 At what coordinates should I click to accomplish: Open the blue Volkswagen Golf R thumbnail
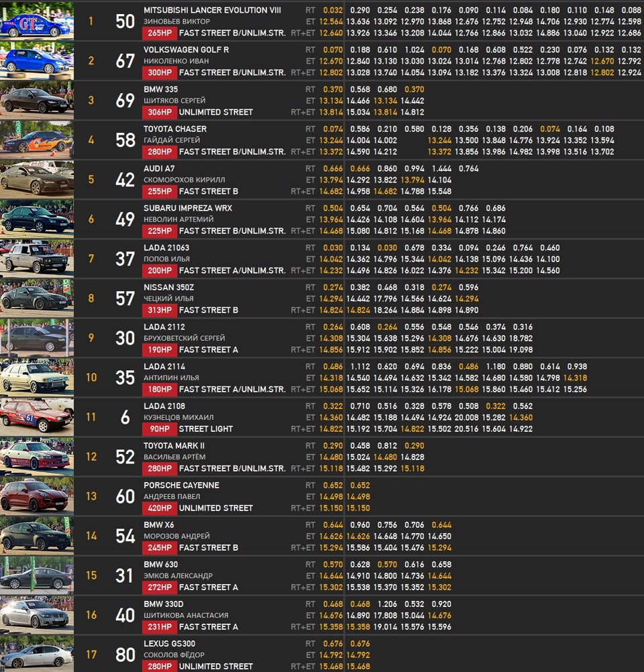pos(37,60)
